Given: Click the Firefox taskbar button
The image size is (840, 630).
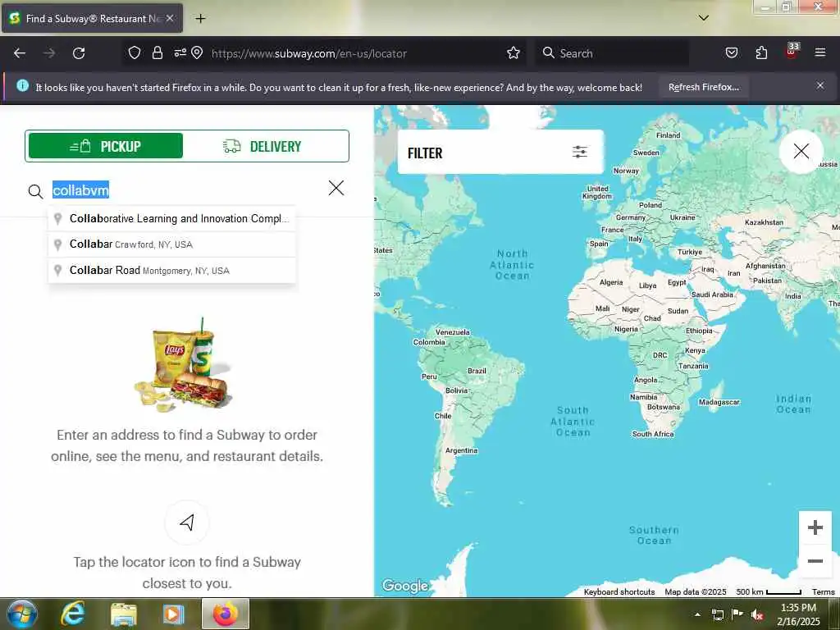Looking at the screenshot, I should click(x=226, y=614).
